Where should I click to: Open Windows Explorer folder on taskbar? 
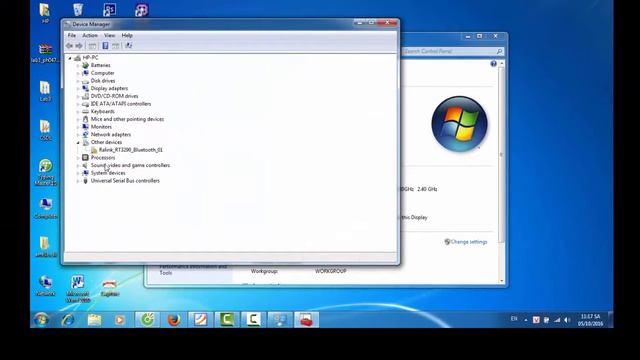coord(94,320)
